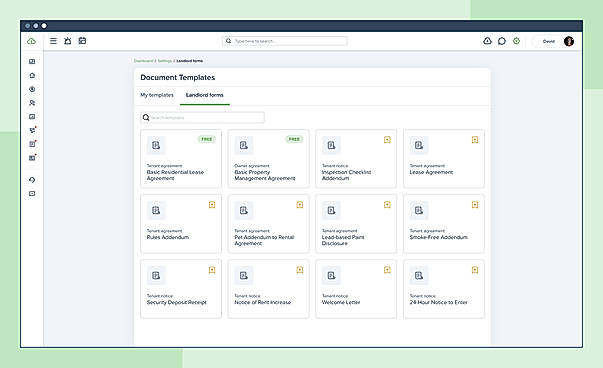Click premium badge on Lease Agreement card
This screenshot has height=368, width=603.
tap(475, 140)
